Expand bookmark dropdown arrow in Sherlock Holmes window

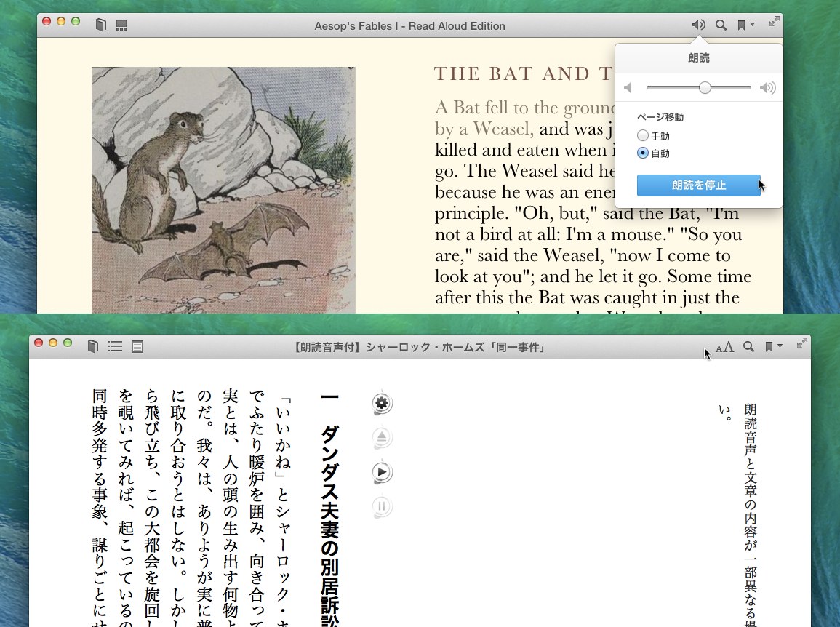[x=780, y=346]
